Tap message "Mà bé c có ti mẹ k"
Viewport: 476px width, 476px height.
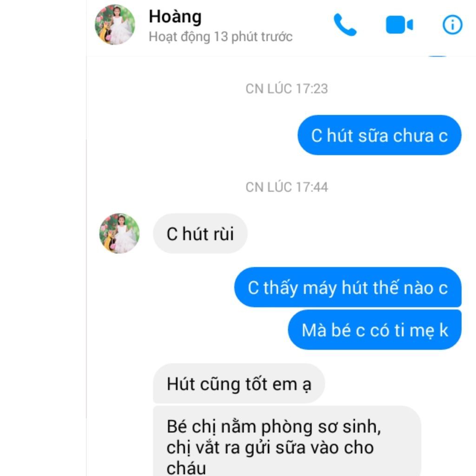(x=375, y=330)
